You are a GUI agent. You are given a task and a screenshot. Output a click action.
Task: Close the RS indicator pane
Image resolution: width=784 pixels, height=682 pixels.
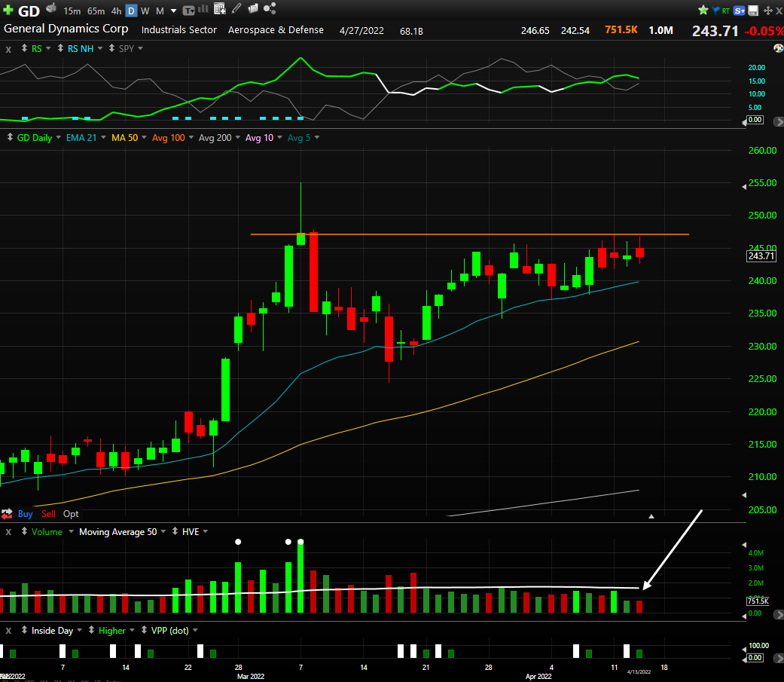8,49
